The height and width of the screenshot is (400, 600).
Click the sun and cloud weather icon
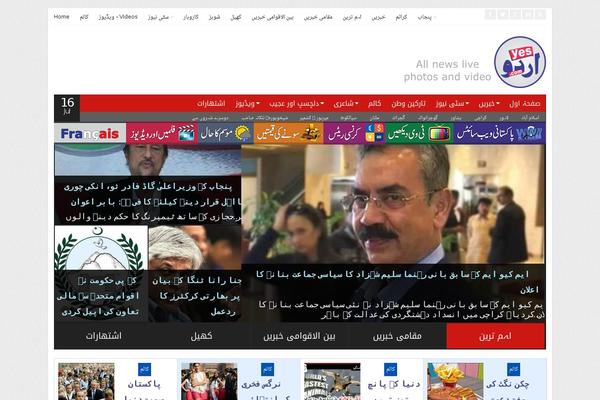click(243, 134)
